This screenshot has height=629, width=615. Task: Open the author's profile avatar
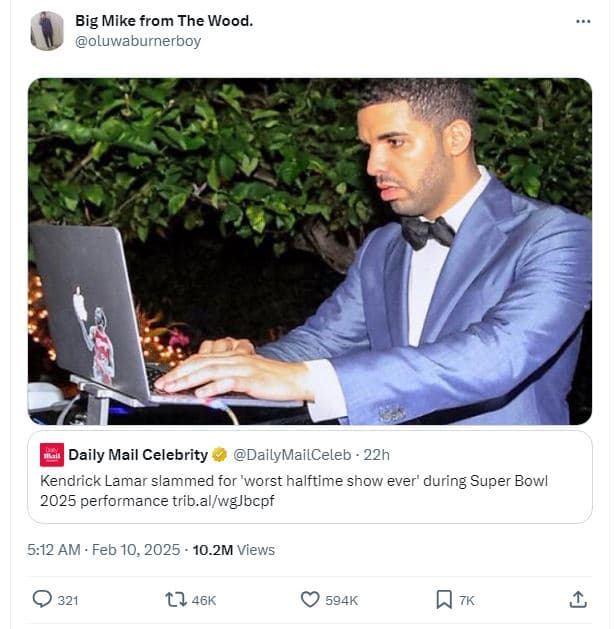[x=47, y=31]
